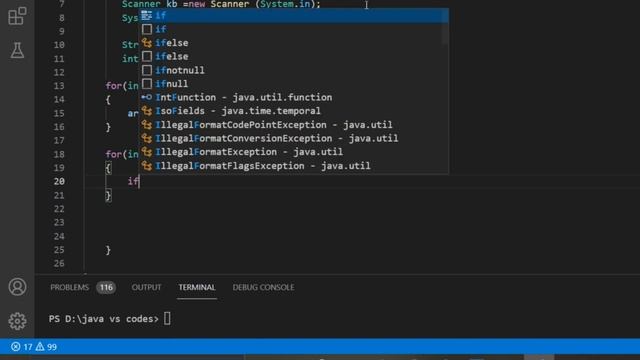Open the Manage gear settings icon
Image resolution: width=640 pixels, height=360 pixels.
17,321
